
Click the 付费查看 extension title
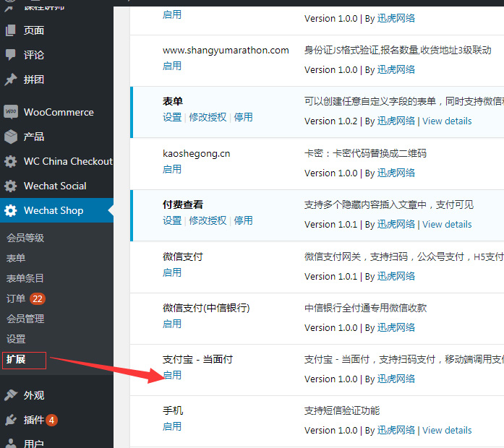183,204
